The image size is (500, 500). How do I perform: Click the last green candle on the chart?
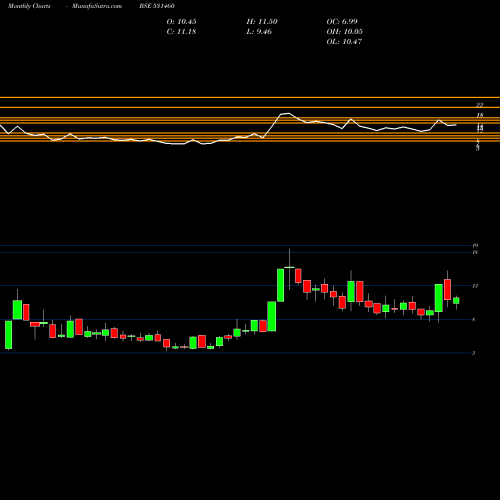coord(456,301)
